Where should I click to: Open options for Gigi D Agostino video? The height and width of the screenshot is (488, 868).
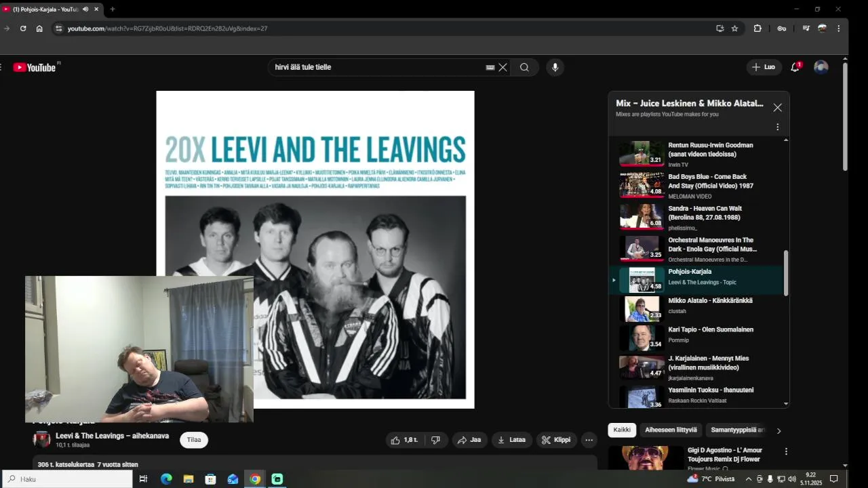786,451
